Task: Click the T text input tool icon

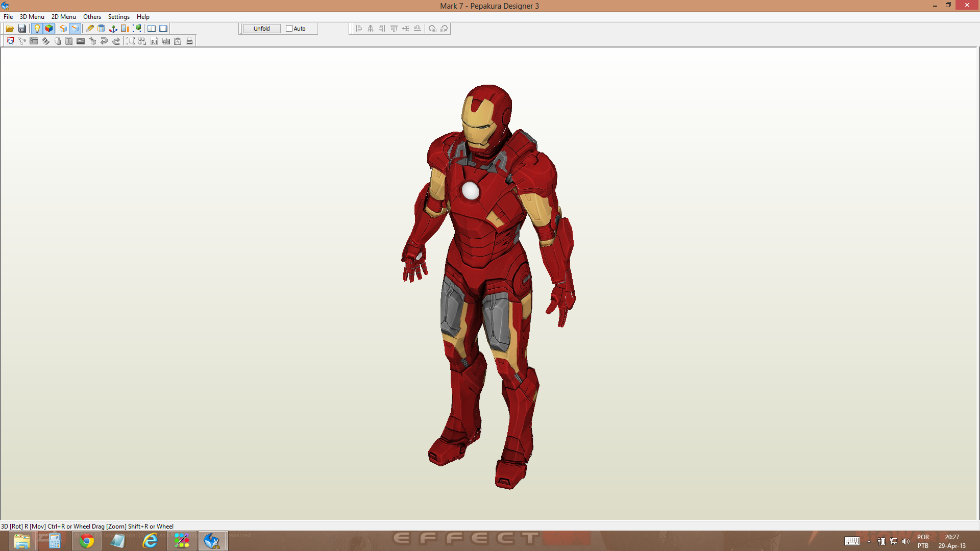Action: pos(69,41)
